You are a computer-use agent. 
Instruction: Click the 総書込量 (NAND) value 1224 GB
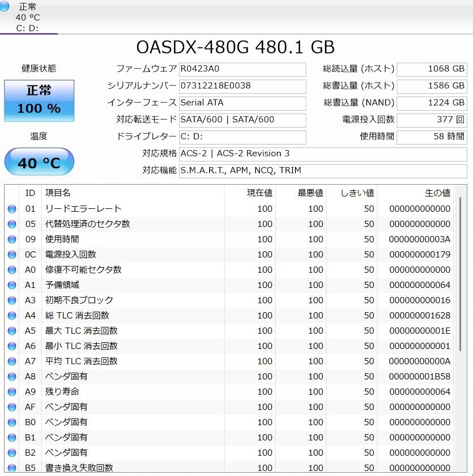pos(432,103)
